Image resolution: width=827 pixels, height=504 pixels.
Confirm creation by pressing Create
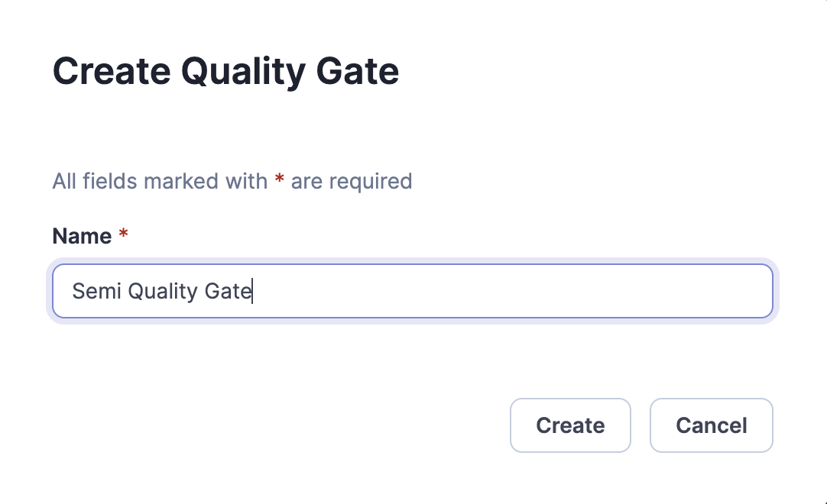pyautogui.click(x=570, y=425)
